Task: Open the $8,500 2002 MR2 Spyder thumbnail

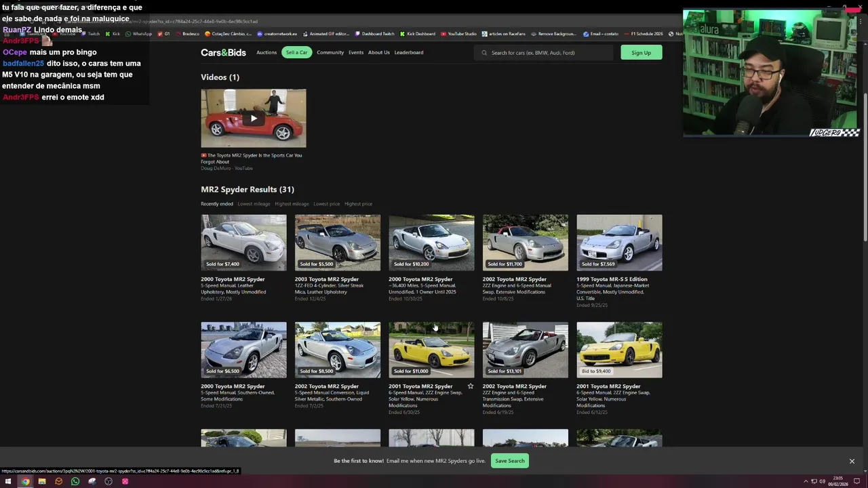Action: click(x=338, y=350)
